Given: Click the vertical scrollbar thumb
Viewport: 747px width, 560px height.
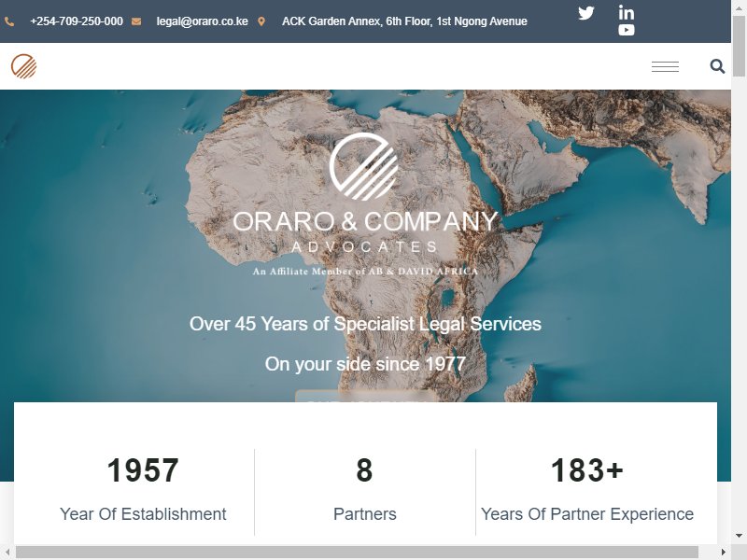Looking at the screenshot, I should click(739, 45).
